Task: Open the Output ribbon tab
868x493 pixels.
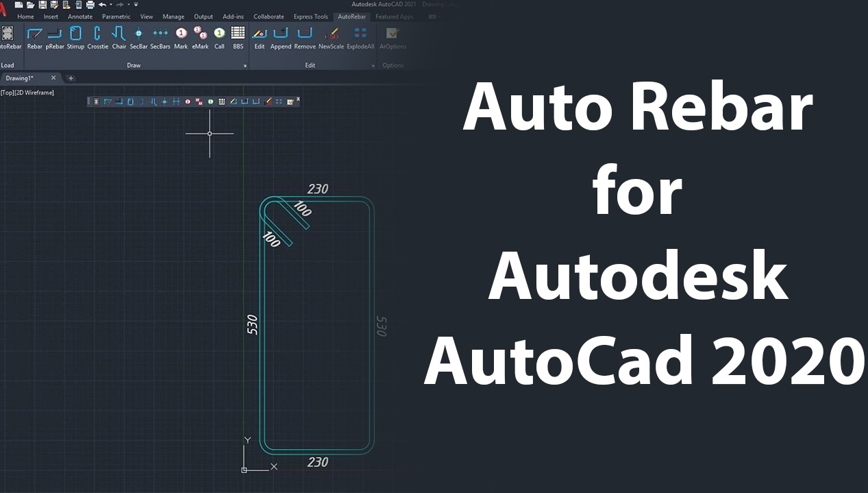Action: (x=203, y=16)
